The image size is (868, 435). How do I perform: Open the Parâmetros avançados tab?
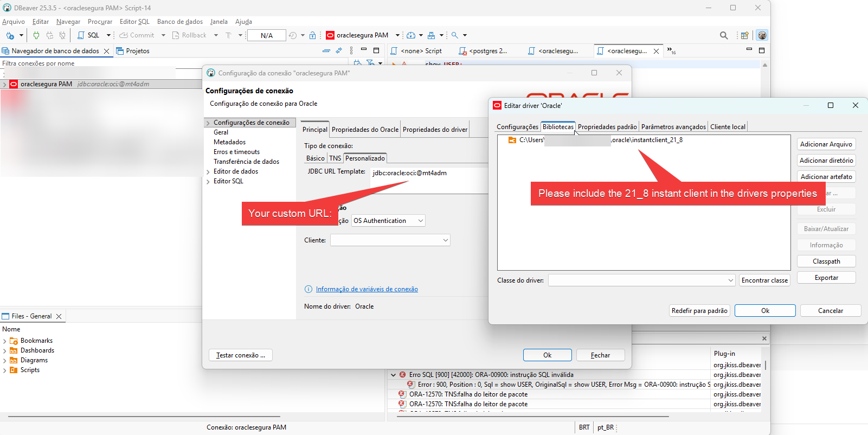click(x=673, y=127)
